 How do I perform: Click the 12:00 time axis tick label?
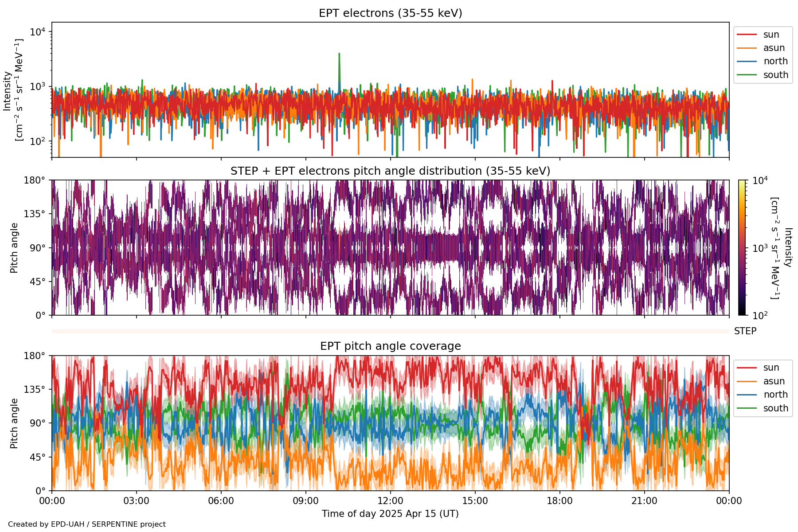(x=390, y=501)
